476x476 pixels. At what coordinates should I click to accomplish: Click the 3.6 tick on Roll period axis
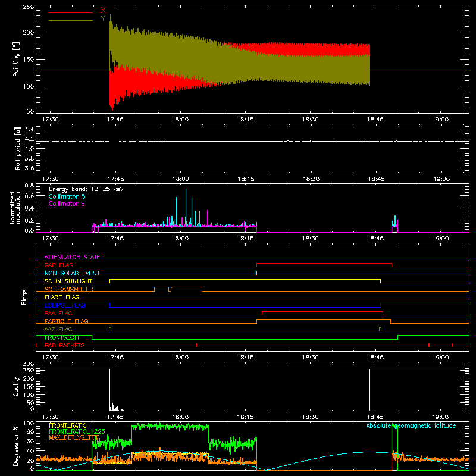29,168
